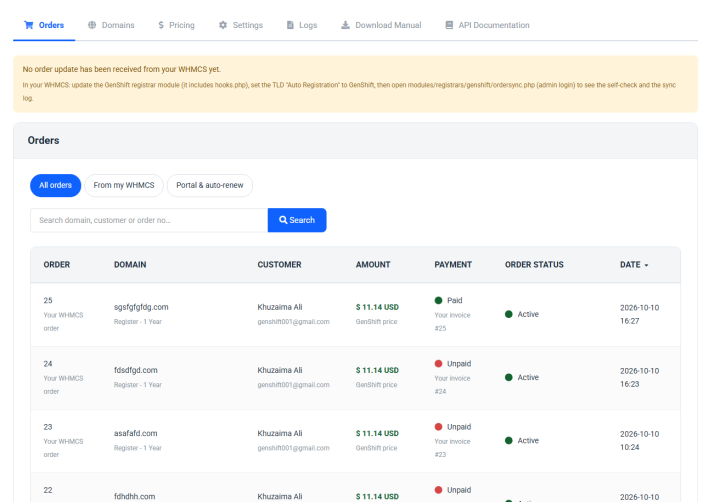The image size is (714, 502).
Task: Select the All orders filter
Action: coord(56,185)
